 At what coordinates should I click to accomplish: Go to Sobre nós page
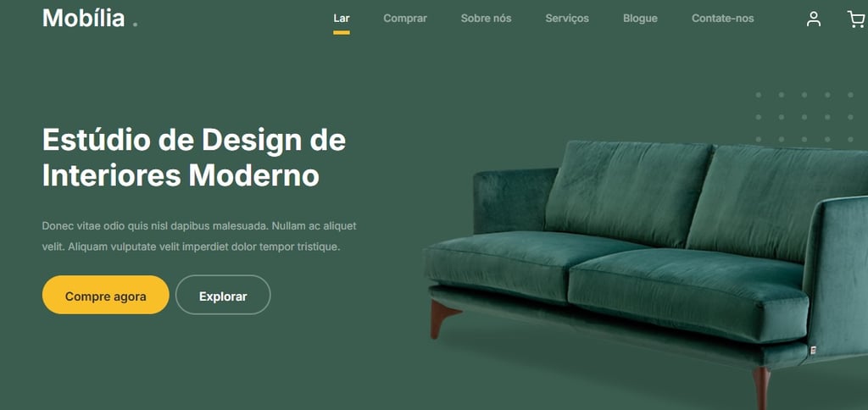(486, 19)
